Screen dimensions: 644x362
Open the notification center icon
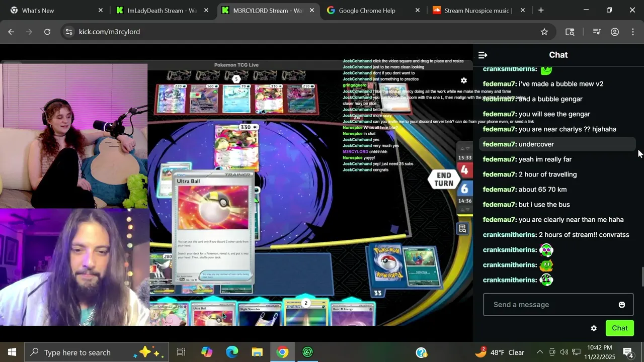[629, 352]
